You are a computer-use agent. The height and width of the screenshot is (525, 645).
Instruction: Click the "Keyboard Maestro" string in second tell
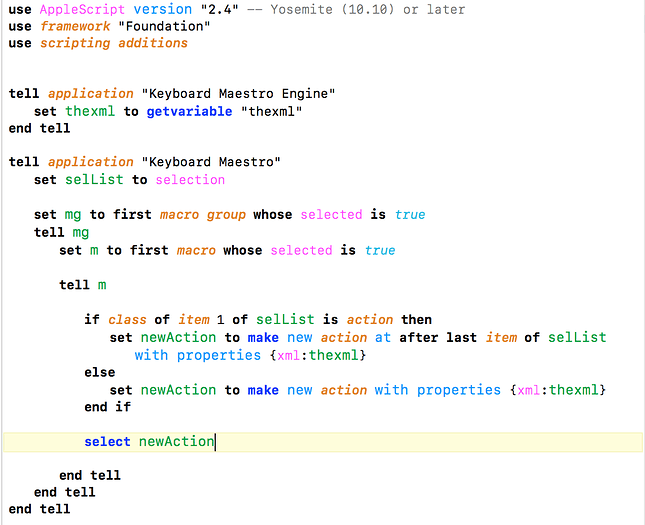coord(211,162)
